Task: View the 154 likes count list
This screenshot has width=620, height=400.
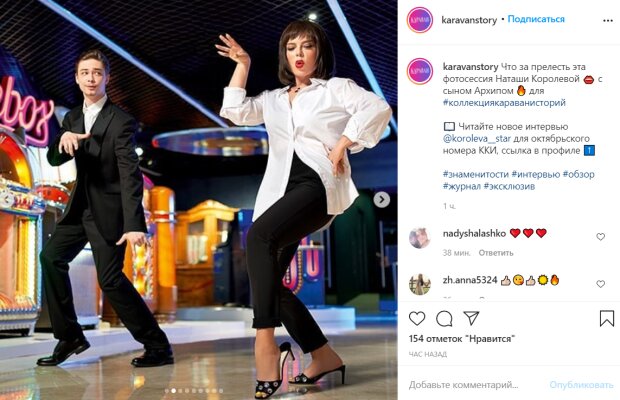Action: (x=462, y=339)
